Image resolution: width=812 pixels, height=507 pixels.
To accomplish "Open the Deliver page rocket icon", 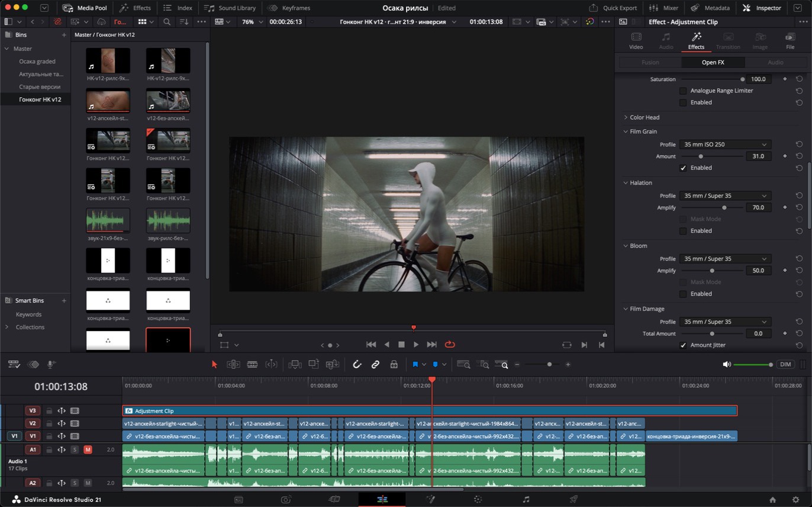I will (x=573, y=499).
